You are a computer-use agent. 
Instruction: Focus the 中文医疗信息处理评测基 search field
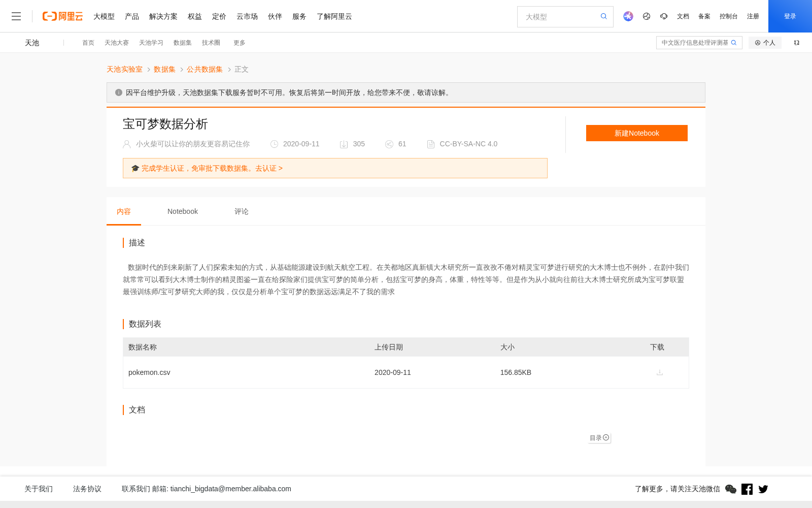tap(694, 43)
